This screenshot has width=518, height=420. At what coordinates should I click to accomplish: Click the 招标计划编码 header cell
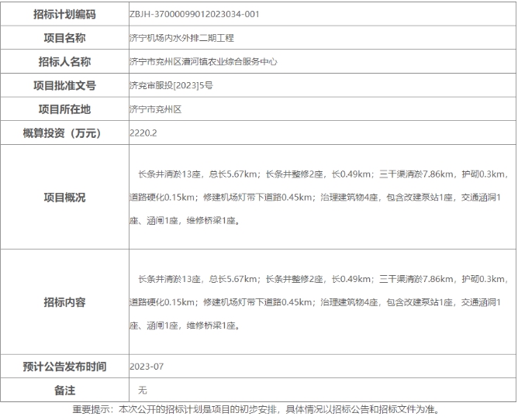pos(65,14)
